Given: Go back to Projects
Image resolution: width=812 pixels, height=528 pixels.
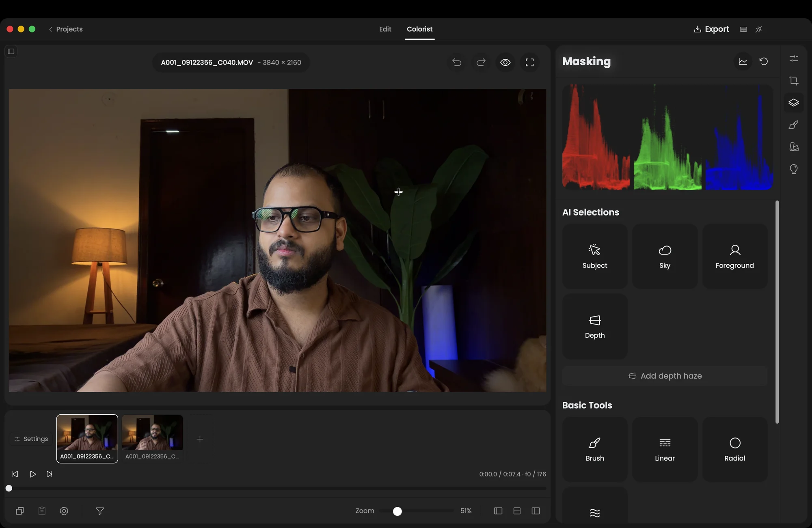Looking at the screenshot, I should pos(66,29).
